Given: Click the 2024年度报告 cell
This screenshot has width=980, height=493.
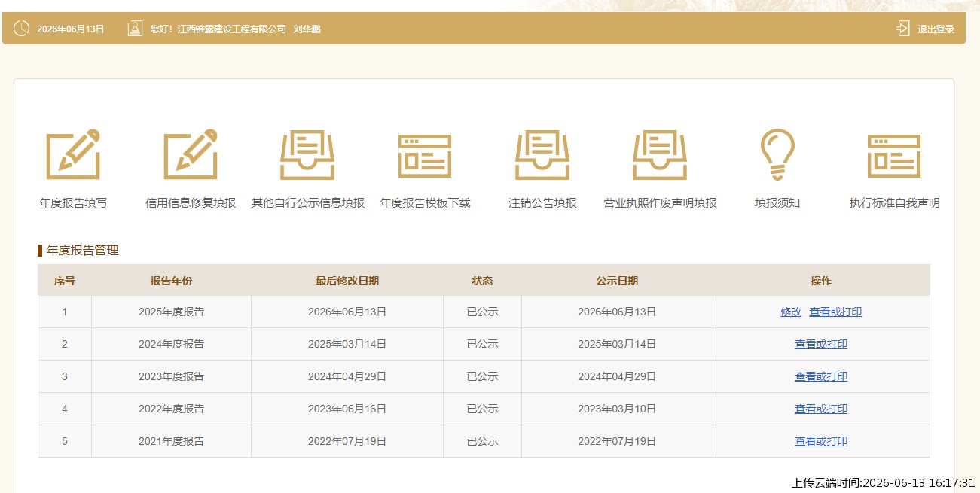Looking at the screenshot, I should tap(171, 344).
